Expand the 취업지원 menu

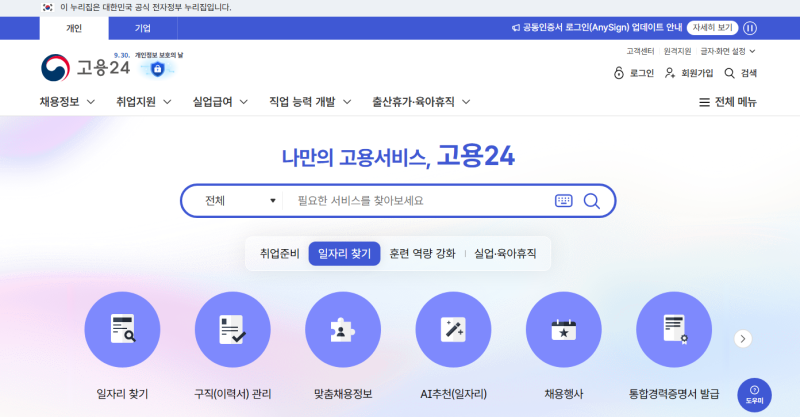143,102
